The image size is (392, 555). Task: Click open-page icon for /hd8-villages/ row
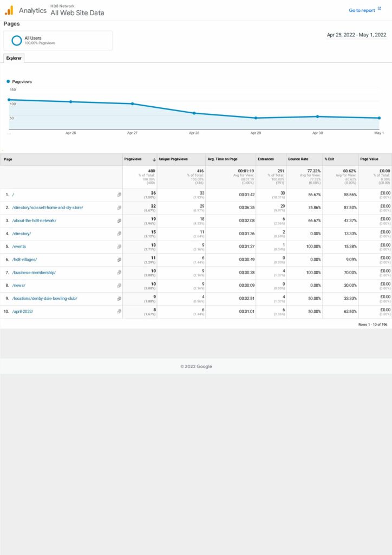[x=119, y=260]
